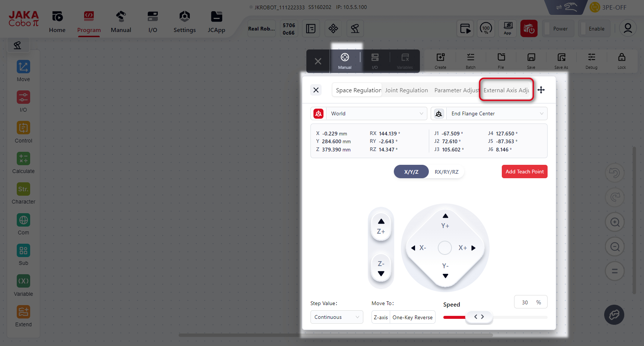Click the One-Key Reverse button
Image resolution: width=644 pixels, height=346 pixels.
(x=412, y=317)
